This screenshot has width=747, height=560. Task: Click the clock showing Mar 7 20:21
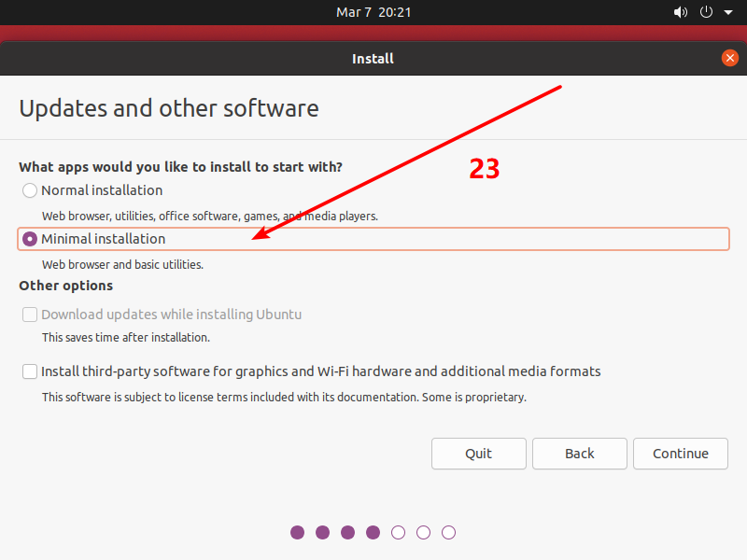coord(373,12)
